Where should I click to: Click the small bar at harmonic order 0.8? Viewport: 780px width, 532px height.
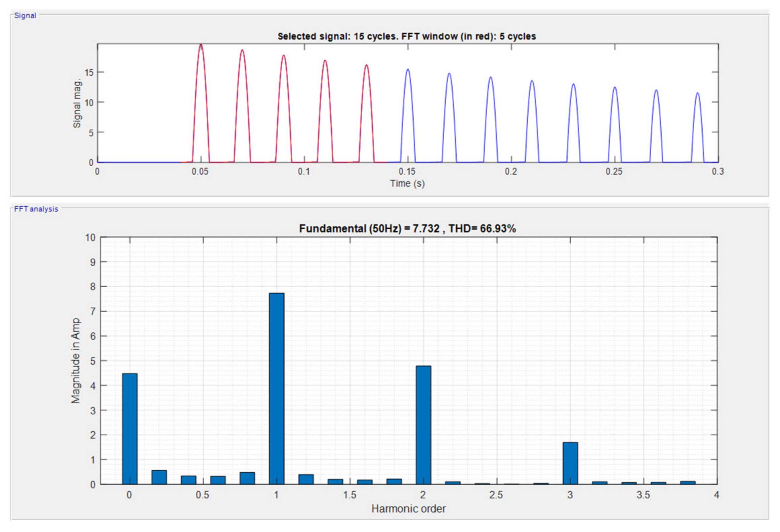tap(247, 478)
